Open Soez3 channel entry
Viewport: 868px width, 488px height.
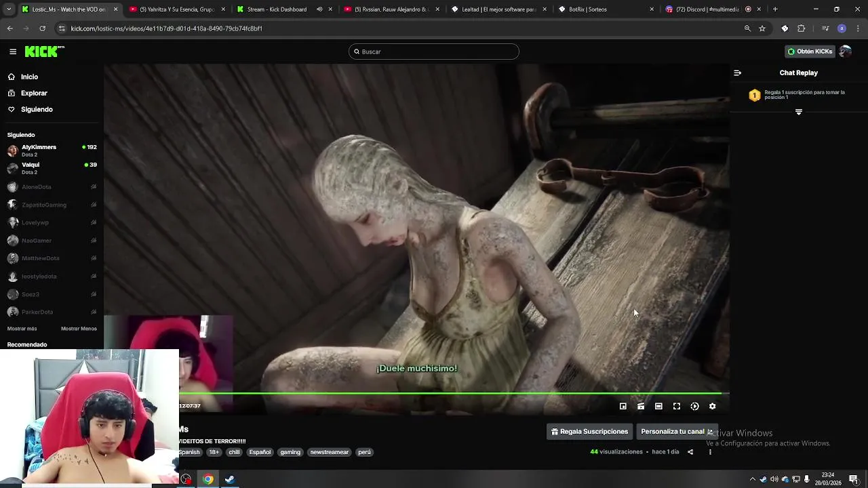tap(52, 294)
